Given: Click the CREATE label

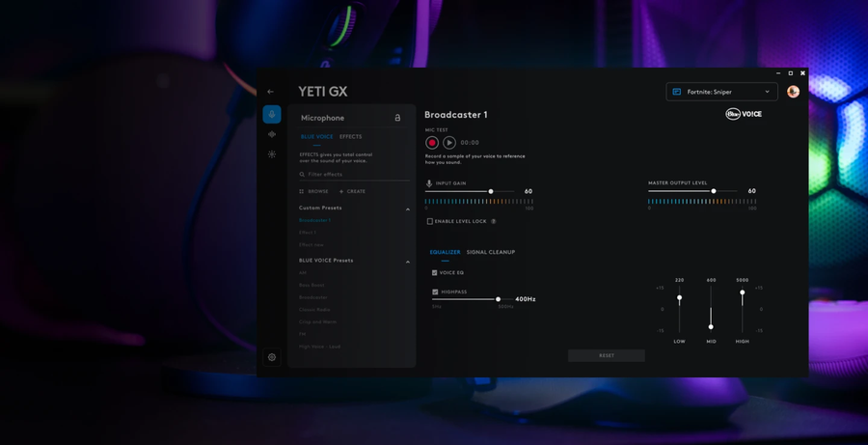Looking at the screenshot, I should coord(356,191).
